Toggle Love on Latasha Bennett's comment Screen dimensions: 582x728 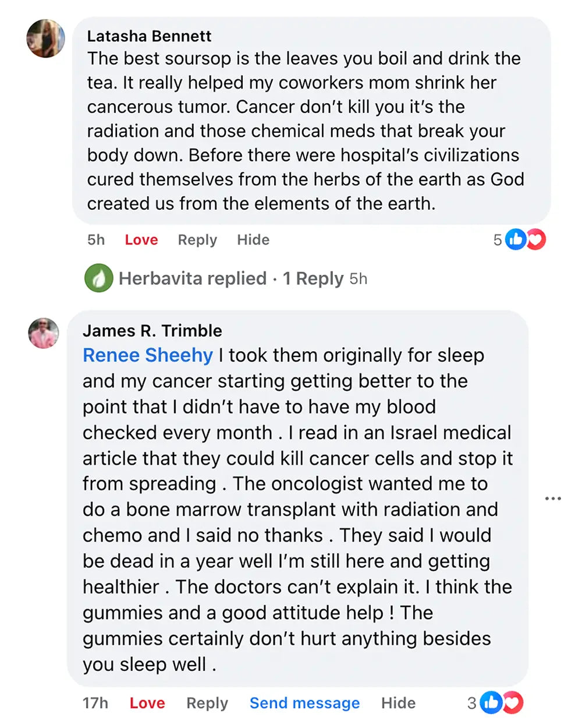pyautogui.click(x=141, y=240)
